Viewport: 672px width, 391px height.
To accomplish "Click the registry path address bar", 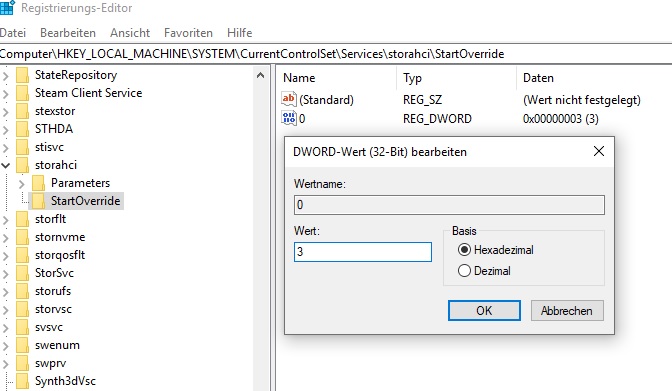I will coord(336,54).
